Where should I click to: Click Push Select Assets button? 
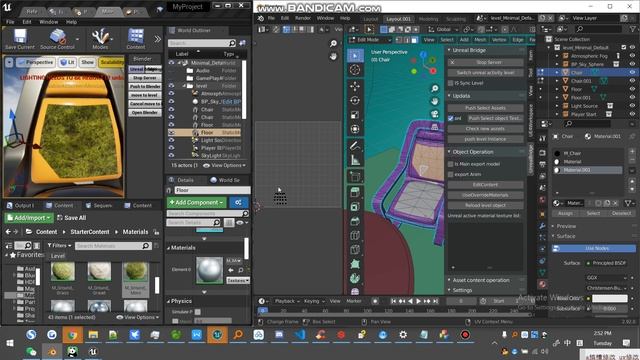coord(485,108)
